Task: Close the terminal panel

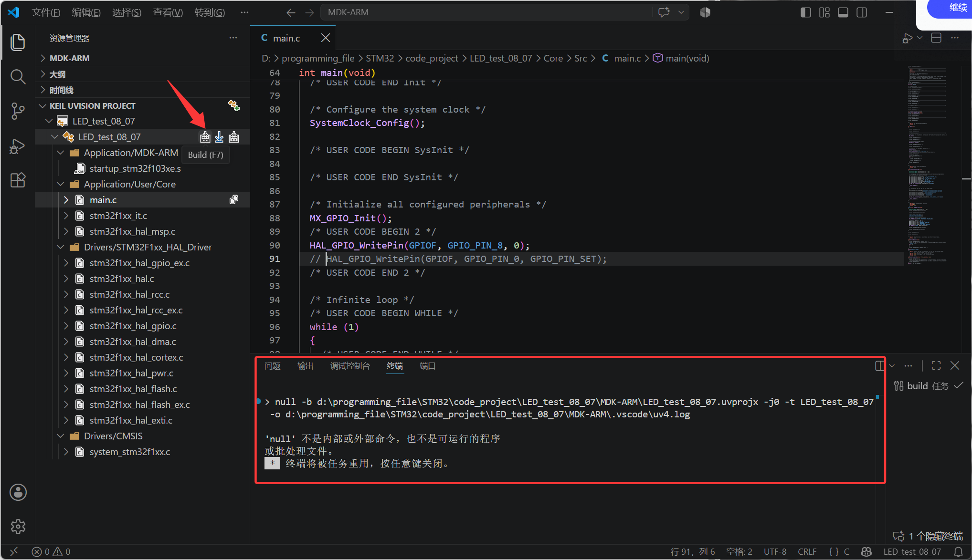Action: tap(955, 366)
